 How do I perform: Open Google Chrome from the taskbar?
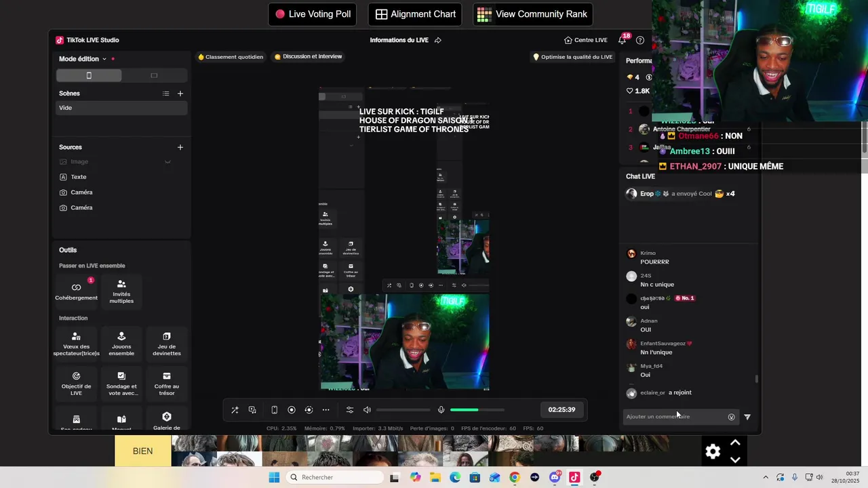pyautogui.click(x=515, y=478)
